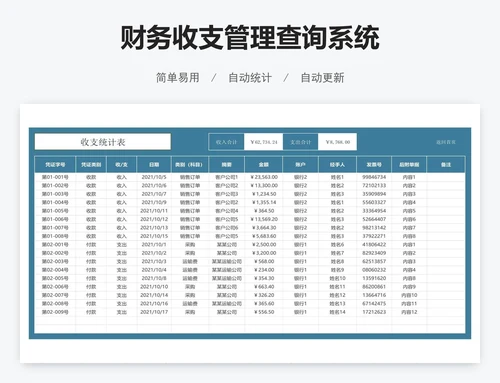
Task: Click voucher cell 第02-002号
Action: click(x=55, y=253)
